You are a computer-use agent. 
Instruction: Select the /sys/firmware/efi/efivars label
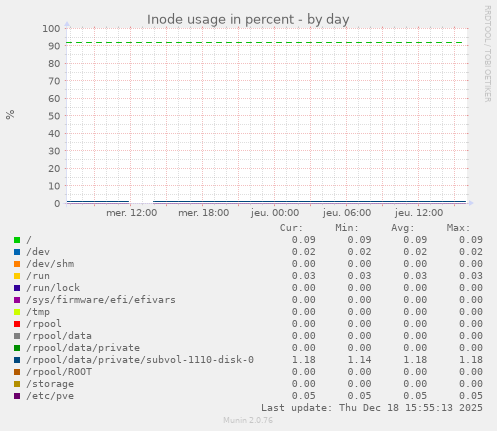pyautogui.click(x=101, y=300)
